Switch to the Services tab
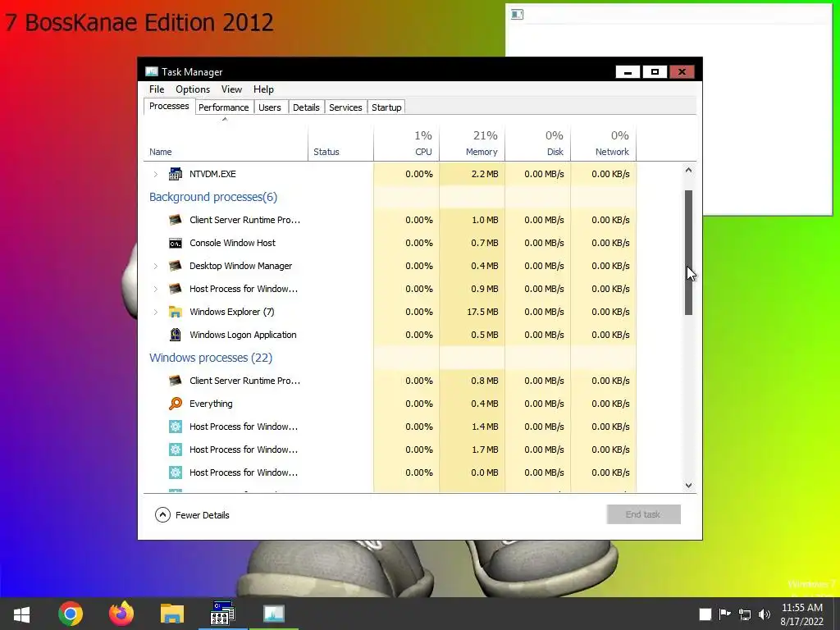 click(345, 107)
